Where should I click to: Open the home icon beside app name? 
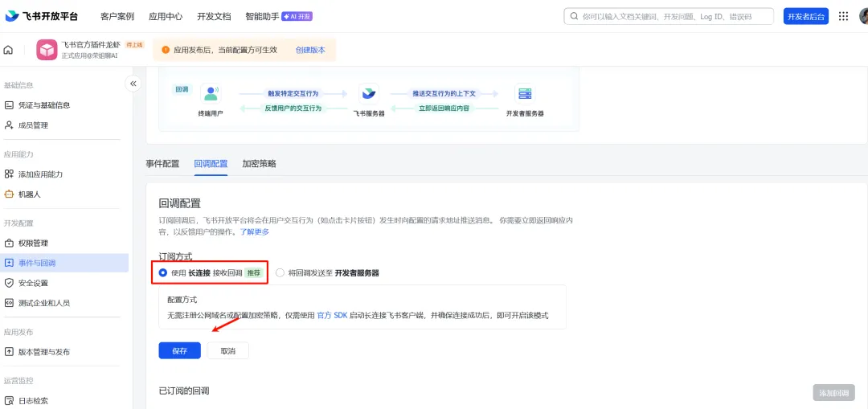coord(8,50)
